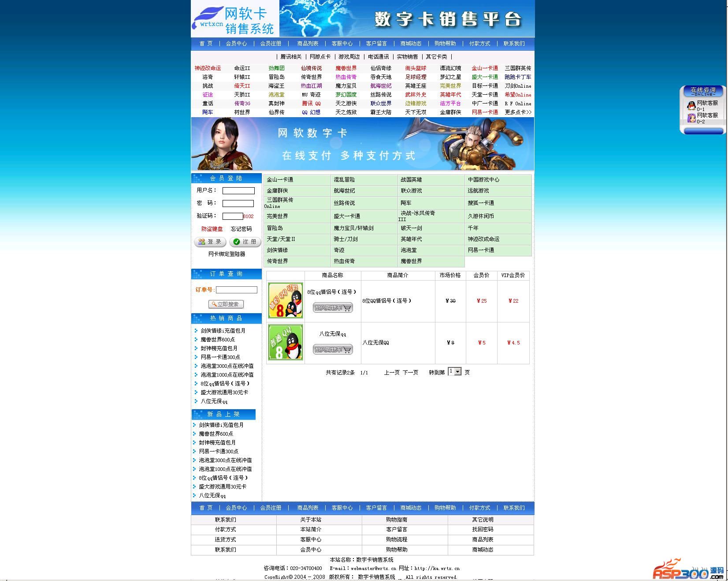Click the 立即搜索 order search button
The width and height of the screenshot is (728, 581).
tap(226, 304)
